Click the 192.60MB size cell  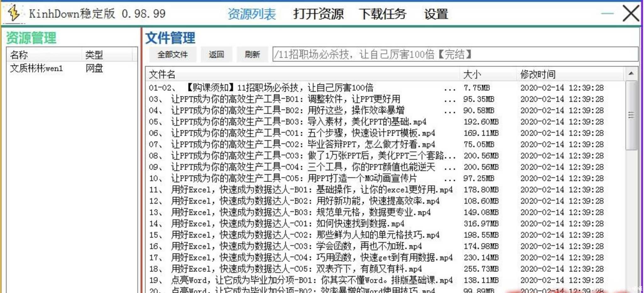point(481,122)
